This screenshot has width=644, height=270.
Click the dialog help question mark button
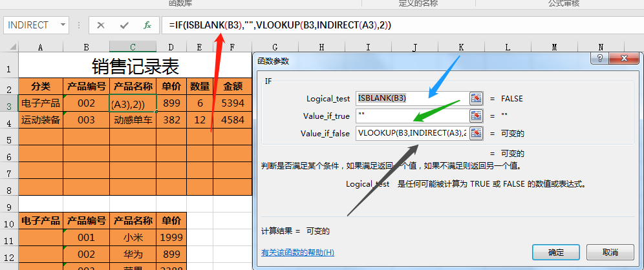click(x=599, y=57)
